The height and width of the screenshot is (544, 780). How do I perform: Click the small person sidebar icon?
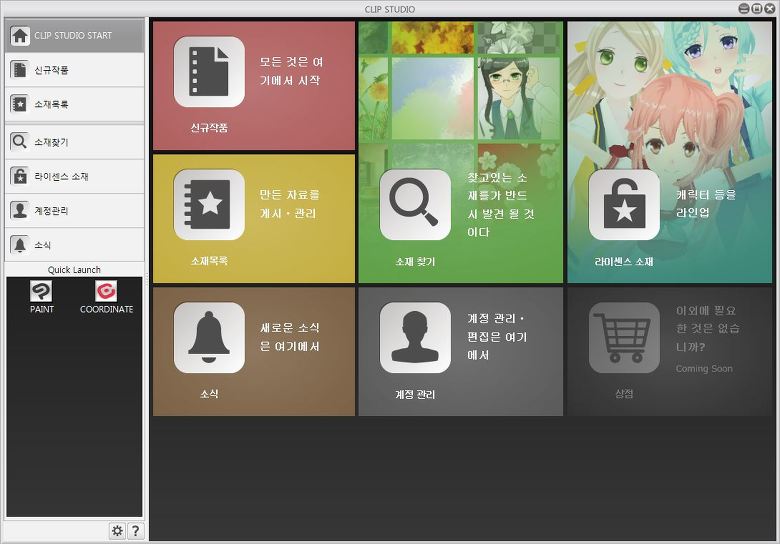click(20, 210)
